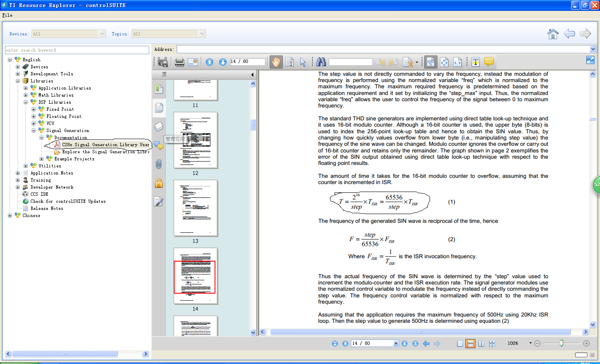Expand the Math Libraries node
600x364 pixels.
click(x=25, y=95)
